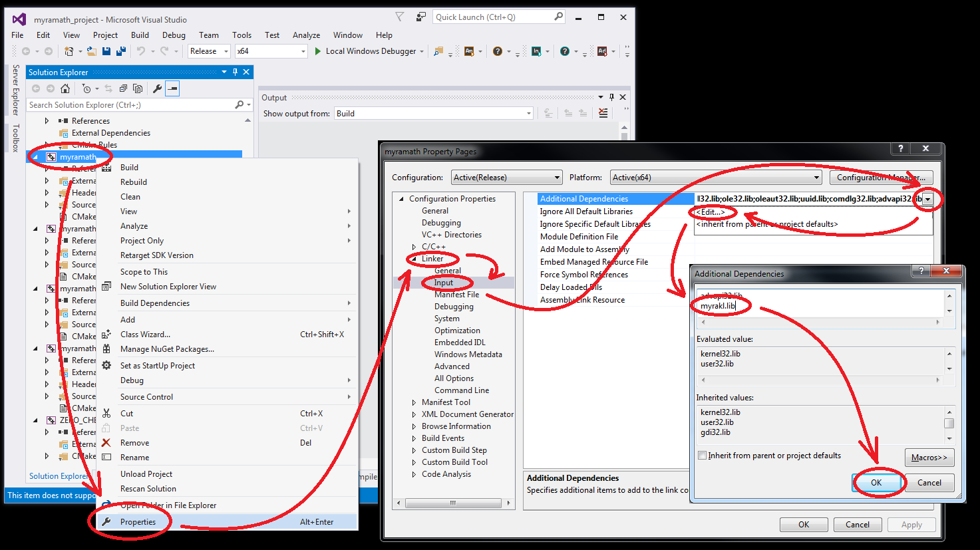Undo the last action from toolbar
This screenshot has height=550, width=980.
[141, 51]
